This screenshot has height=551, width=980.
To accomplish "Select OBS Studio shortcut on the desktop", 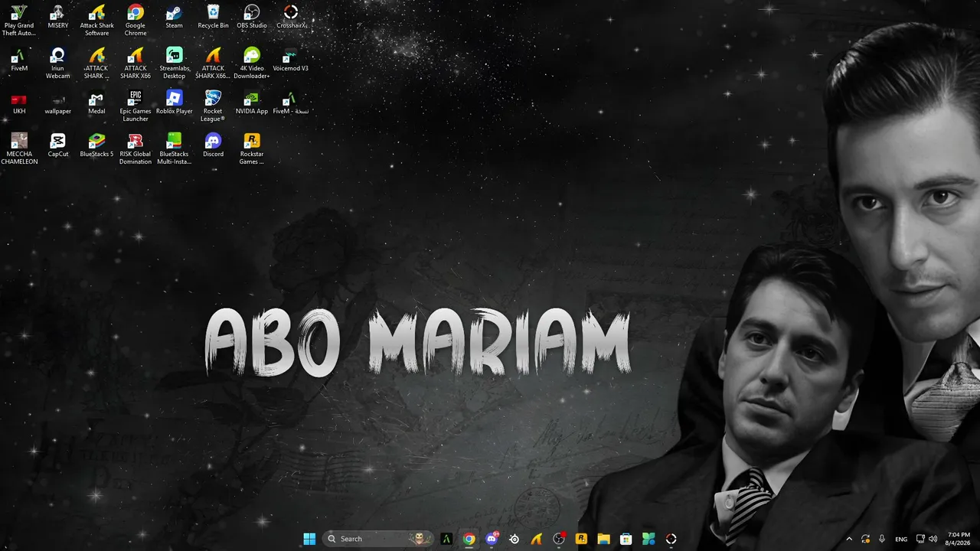I will [x=252, y=17].
